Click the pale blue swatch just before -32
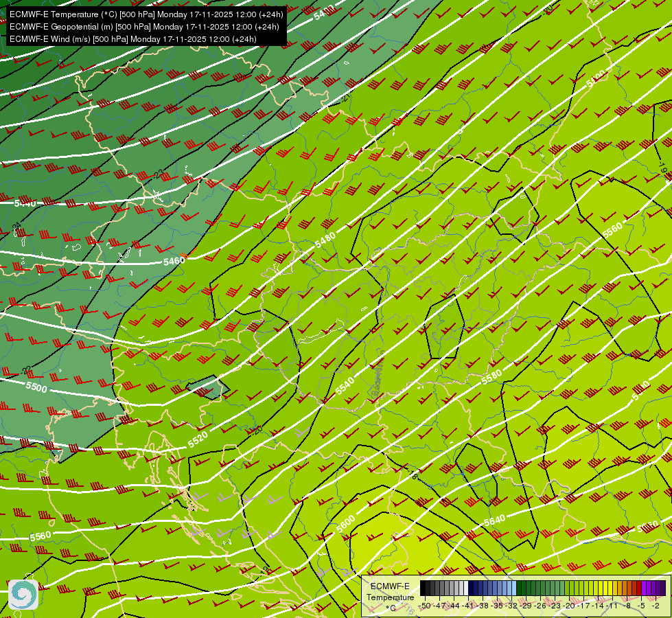Screen dimensions: 672x618 coord(514,588)
